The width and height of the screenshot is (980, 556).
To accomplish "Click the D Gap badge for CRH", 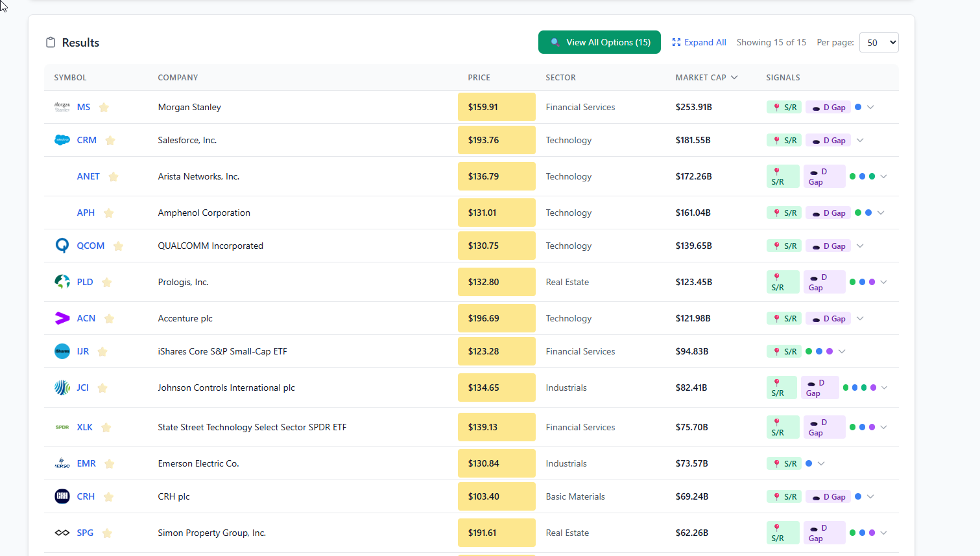I will tap(828, 497).
